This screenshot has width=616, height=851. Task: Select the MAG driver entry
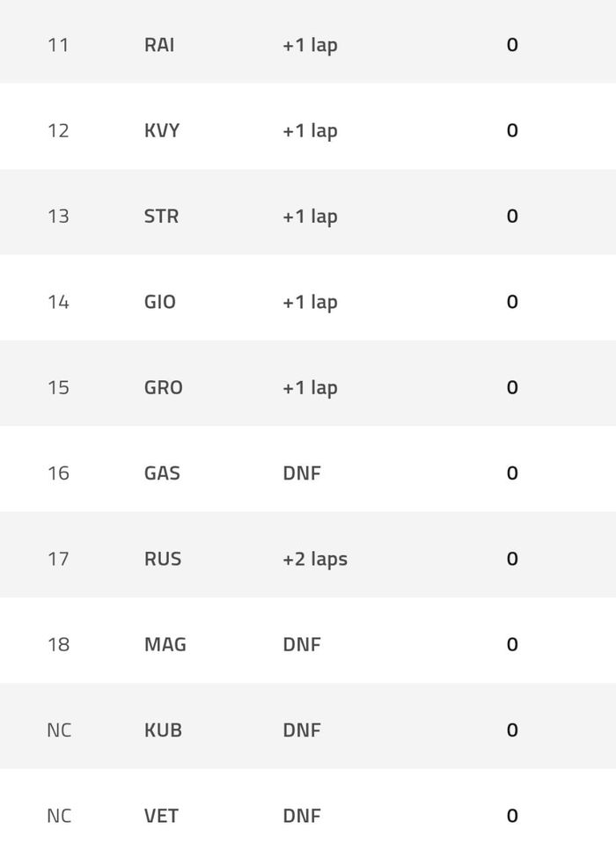tap(165, 644)
